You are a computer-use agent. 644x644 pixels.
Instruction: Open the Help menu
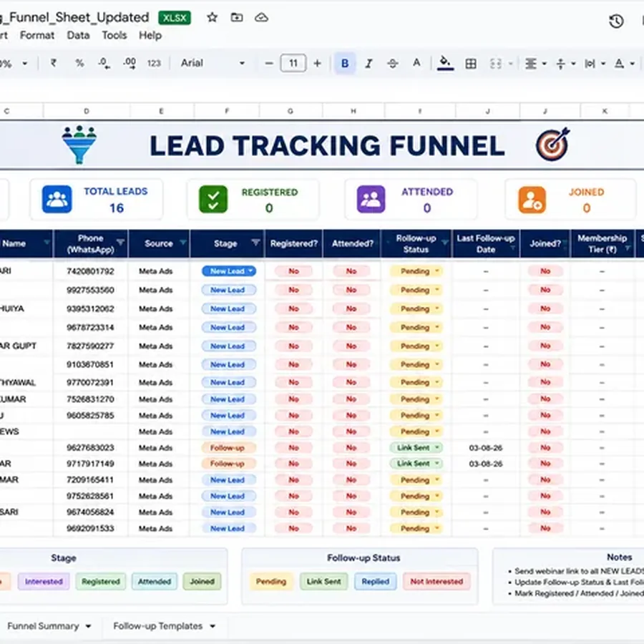pyautogui.click(x=150, y=35)
